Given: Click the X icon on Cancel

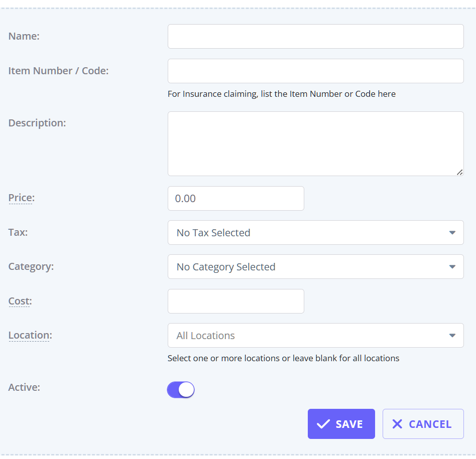Looking at the screenshot, I should coord(397,424).
